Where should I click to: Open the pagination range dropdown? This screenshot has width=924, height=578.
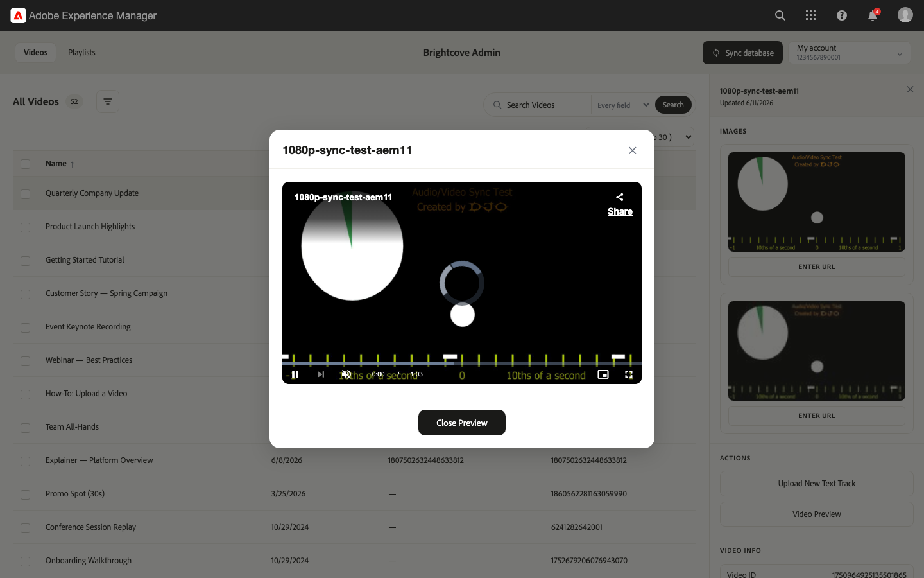[672, 137]
